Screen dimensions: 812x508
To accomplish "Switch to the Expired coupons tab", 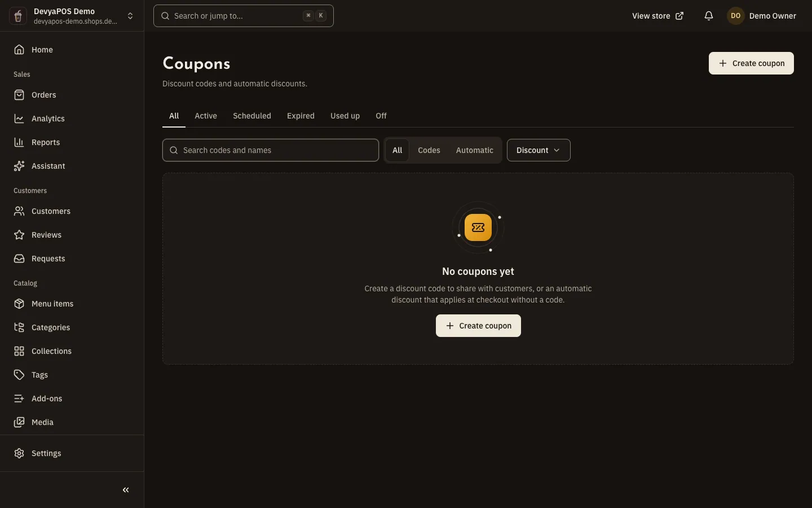I will click(301, 116).
